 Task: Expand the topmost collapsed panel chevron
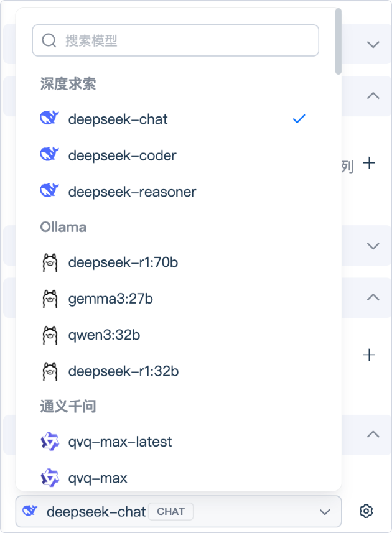[373, 44]
